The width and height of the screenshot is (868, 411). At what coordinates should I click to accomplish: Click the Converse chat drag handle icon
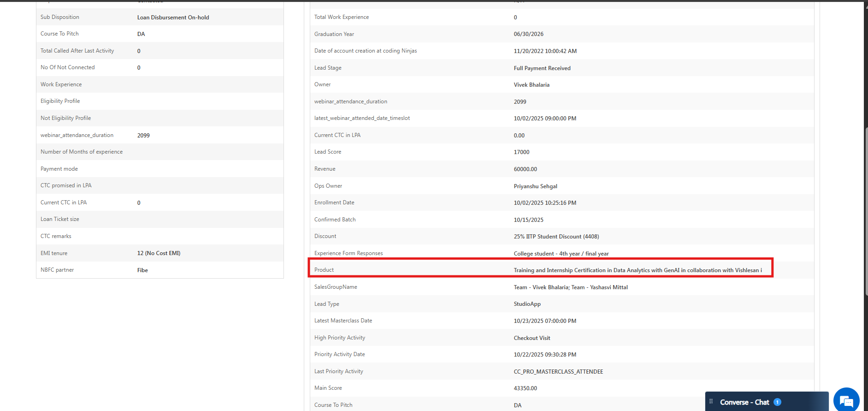click(x=711, y=402)
